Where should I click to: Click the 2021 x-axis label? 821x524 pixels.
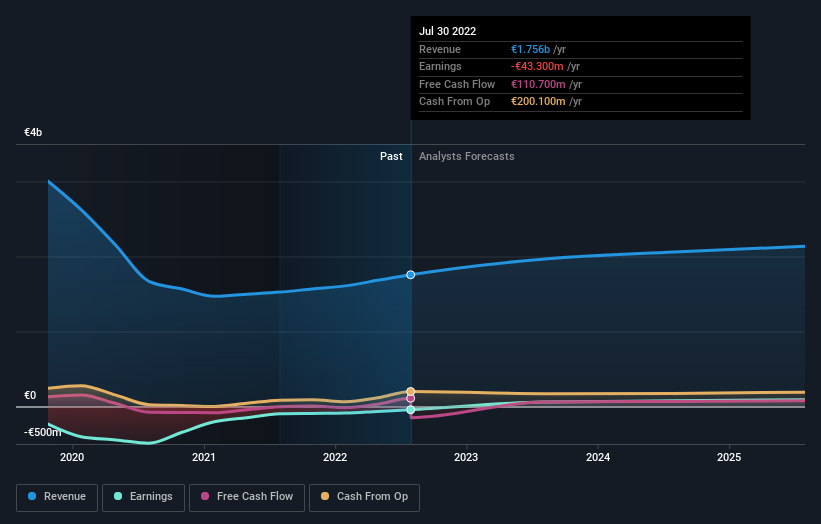pos(204,457)
